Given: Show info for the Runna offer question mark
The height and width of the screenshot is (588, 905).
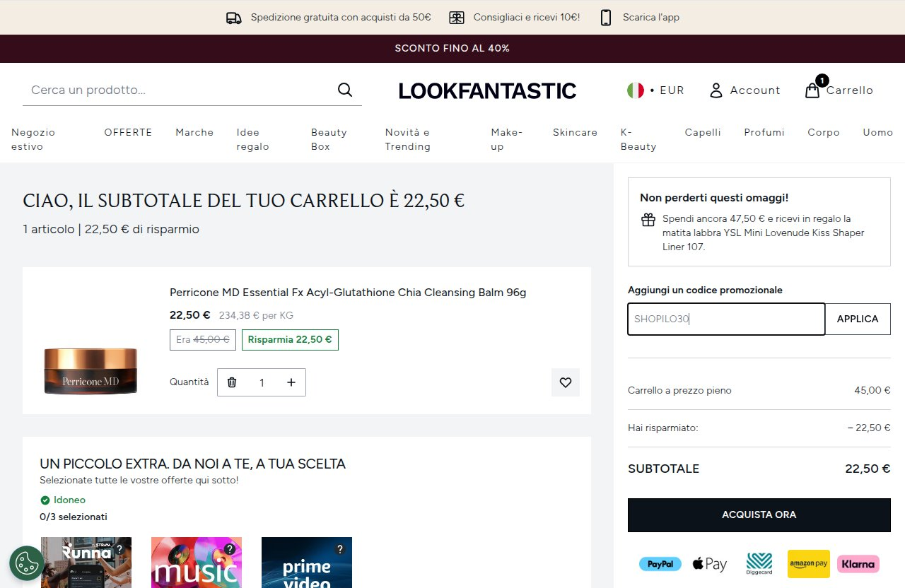Looking at the screenshot, I should tap(119, 549).
